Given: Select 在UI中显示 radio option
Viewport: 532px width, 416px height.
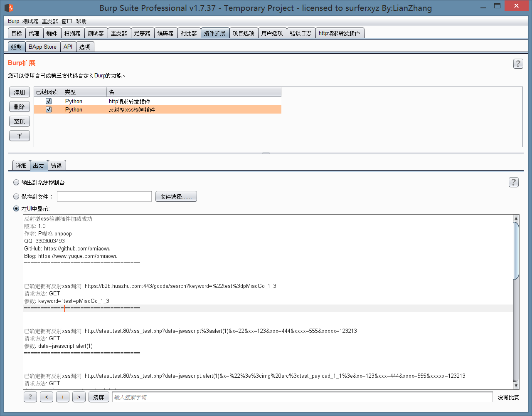Looking at the screenshot, I should [x=16, y=208].
